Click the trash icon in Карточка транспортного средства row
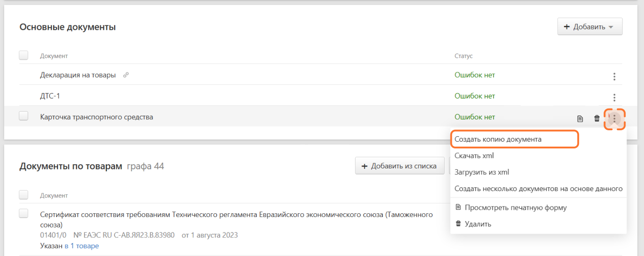 (597, 119)
